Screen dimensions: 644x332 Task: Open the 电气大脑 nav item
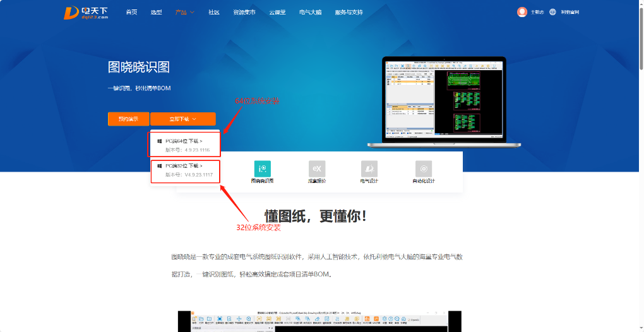pyautogui.click(x=311, y=13)
